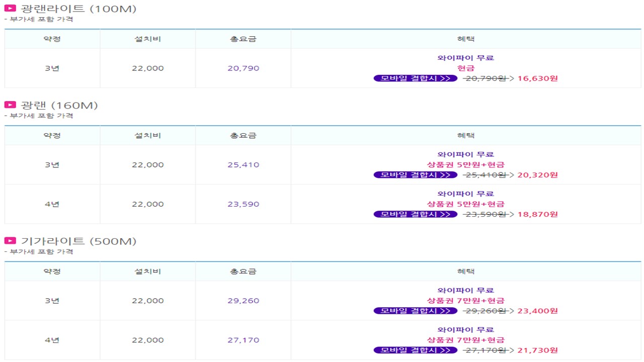The width and height of the screenshot is (644, 362).
Task: Click the 설치비 header in the 기가라이트 table
Action: pos(148,271)
